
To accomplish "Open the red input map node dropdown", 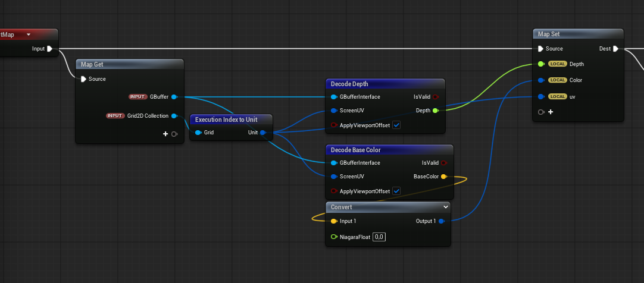I will (28, 34).
